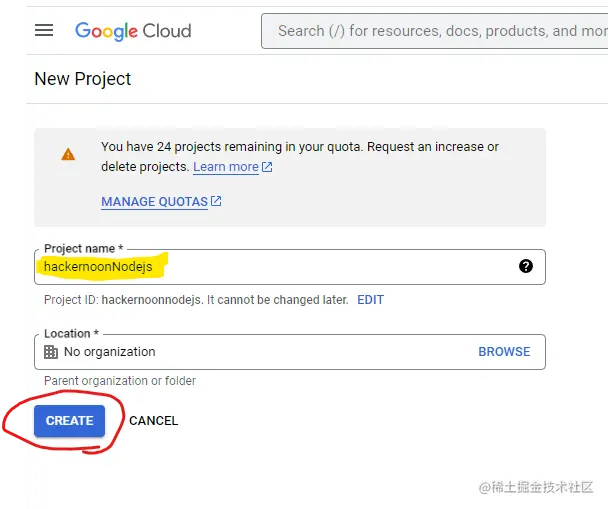Viewport: 608px width, 509px height.
Task: Browse for a parent organization
Action: [x=504, y=352]
